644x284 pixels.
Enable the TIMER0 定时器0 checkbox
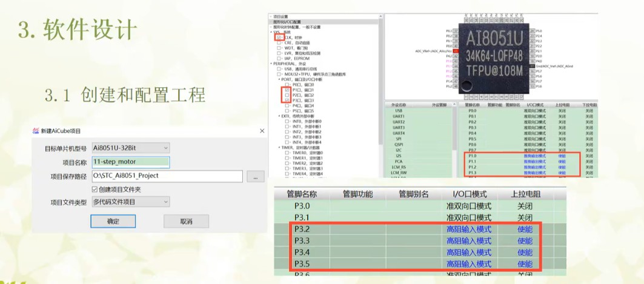point(287,153)
